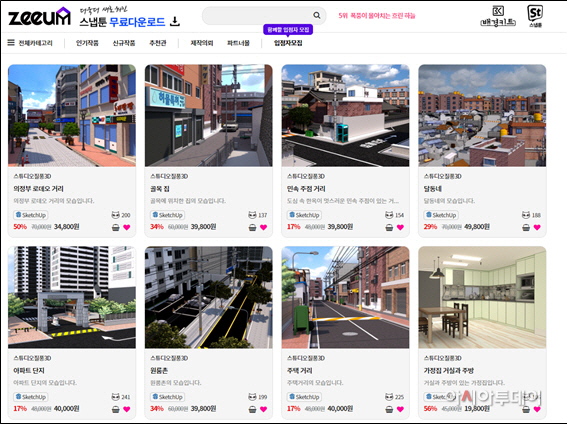Viewport: 567px width, 427px height.
Task: Favorite the 가정집 거실과 주방 heart
Action: (537, 409)
